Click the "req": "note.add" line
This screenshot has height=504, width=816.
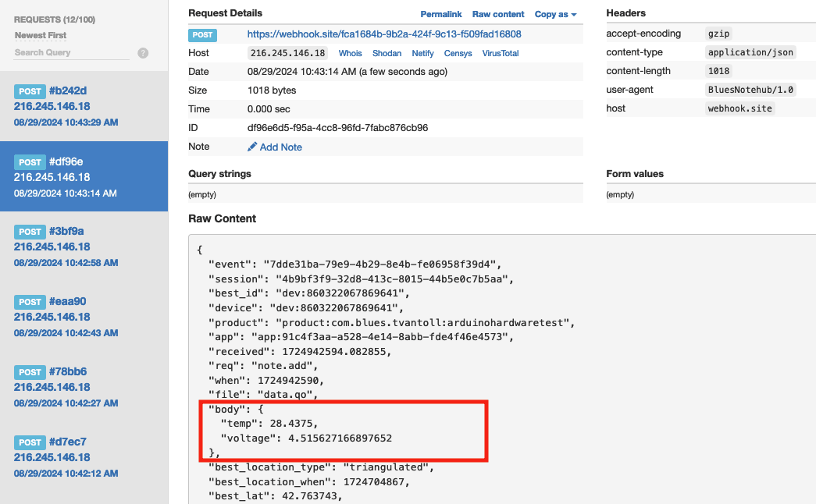point(263,366)
